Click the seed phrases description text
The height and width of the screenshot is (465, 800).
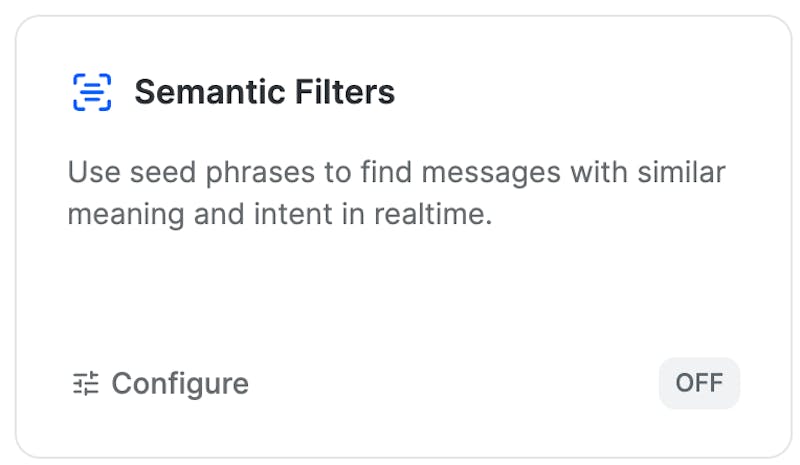396,172
